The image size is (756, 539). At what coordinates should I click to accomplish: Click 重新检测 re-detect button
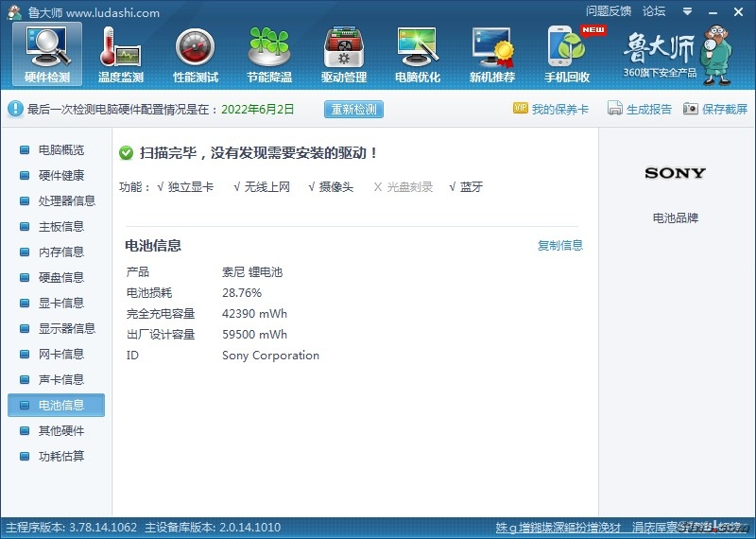[x=353, y=109]
